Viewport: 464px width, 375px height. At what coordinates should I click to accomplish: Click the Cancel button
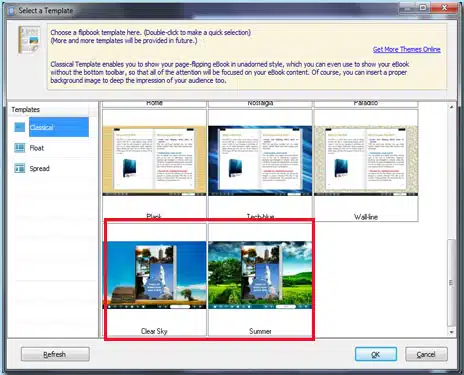click(x=426, y=354)
